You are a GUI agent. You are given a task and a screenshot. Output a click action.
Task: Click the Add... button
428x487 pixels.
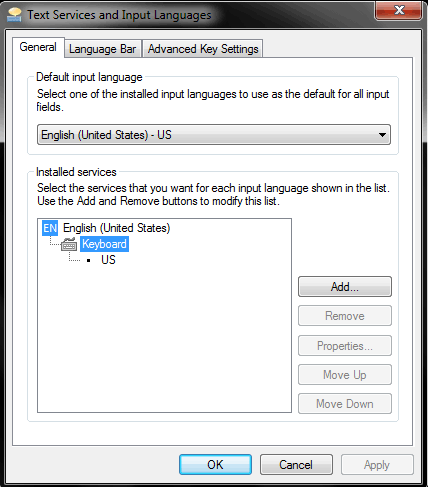[x=345, y=287]
